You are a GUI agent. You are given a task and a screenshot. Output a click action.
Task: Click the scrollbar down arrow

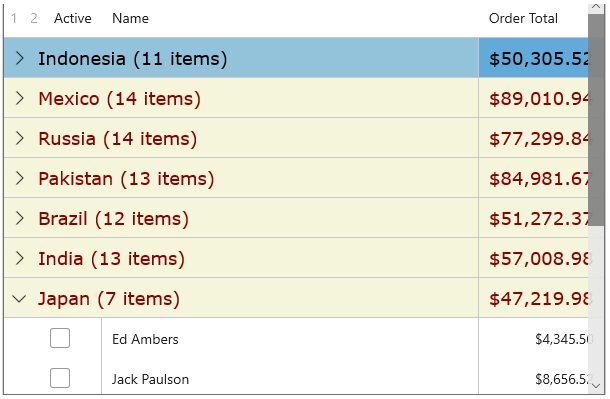coord(596,386)
